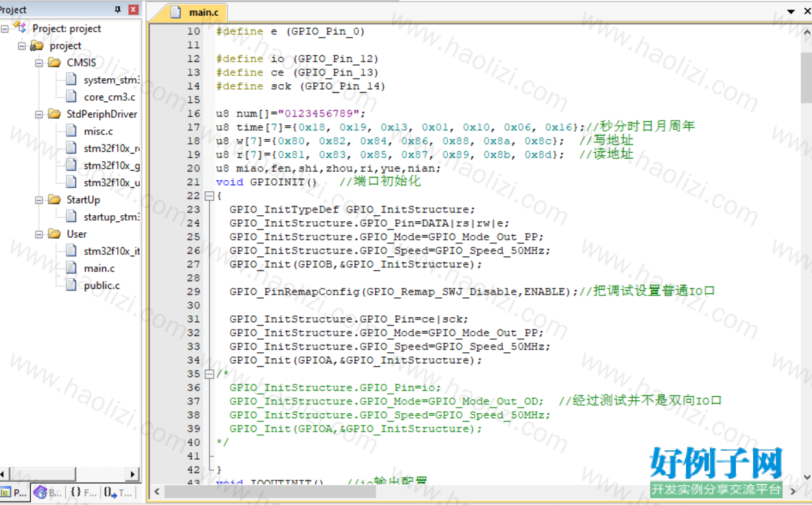812x505 pixels.
Task: Click the editor horizontal scroll-left arrow
Action: 157,491
